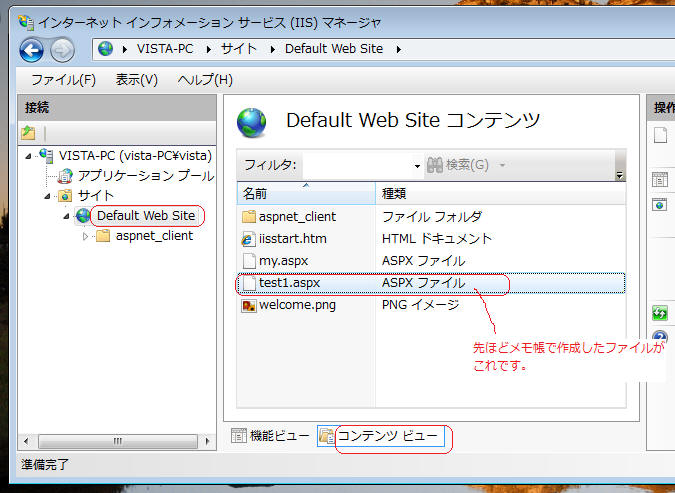Screen dimensions: 675x493
Task: Expand the aspnet_client tree node
Action: [85, 236]
